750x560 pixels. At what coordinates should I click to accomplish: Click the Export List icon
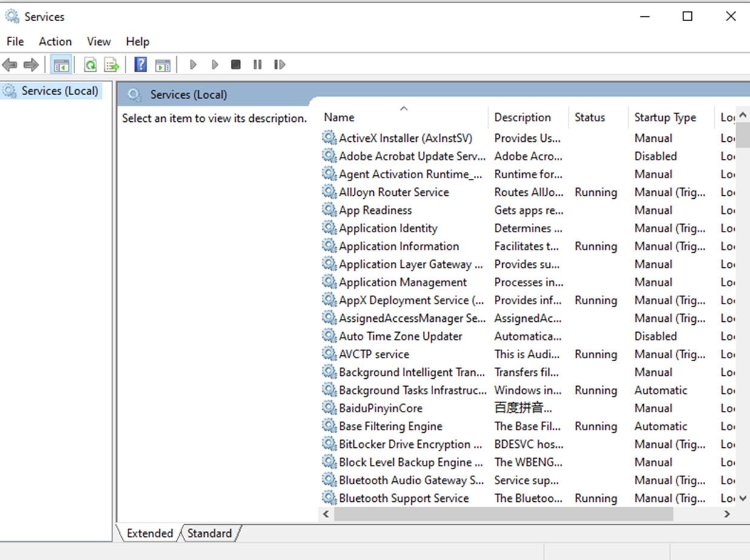tap(111, 64)
